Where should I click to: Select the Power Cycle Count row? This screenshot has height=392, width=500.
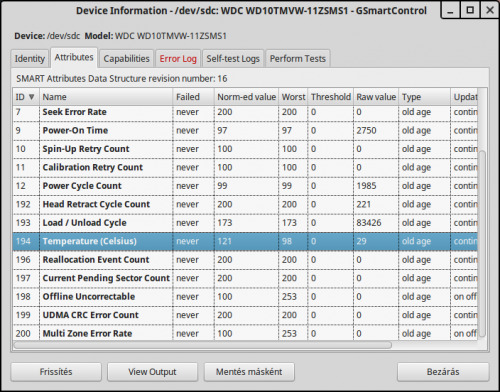[x=245, y=186]
